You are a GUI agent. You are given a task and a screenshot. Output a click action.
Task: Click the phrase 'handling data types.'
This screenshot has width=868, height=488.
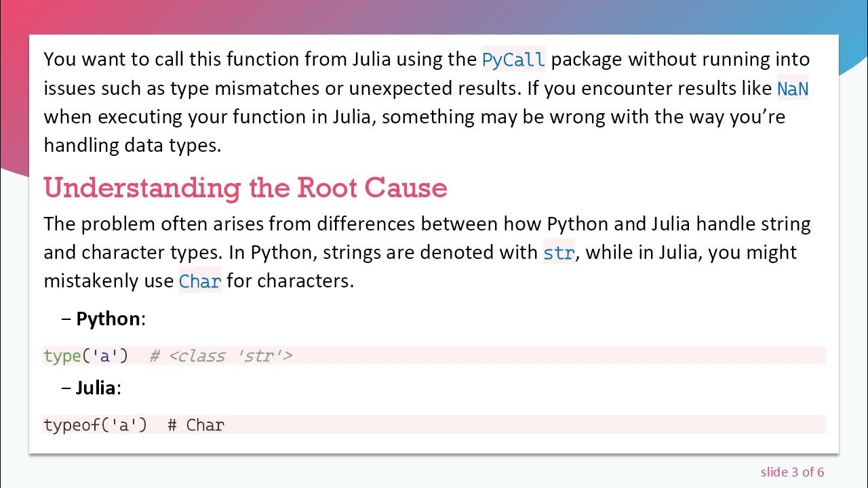point(132,145)
